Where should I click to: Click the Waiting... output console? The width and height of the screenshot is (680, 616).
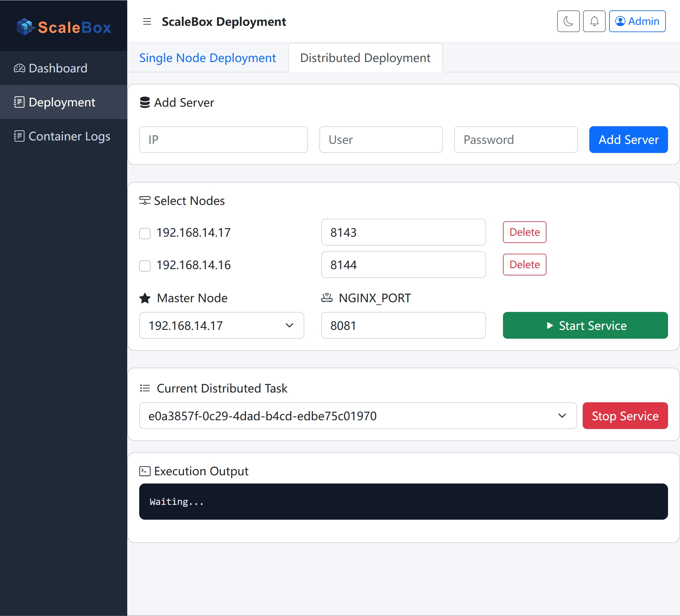pos(403,502)
